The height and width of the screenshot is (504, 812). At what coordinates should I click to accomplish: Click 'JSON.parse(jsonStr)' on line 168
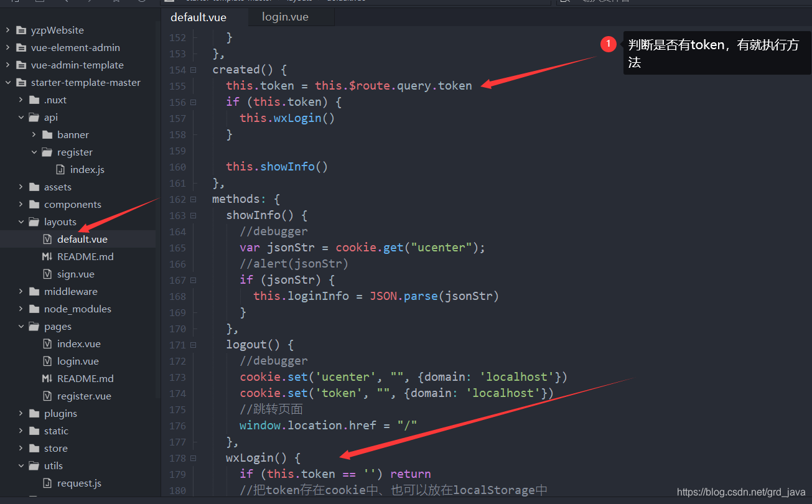[x=434, y=296]
